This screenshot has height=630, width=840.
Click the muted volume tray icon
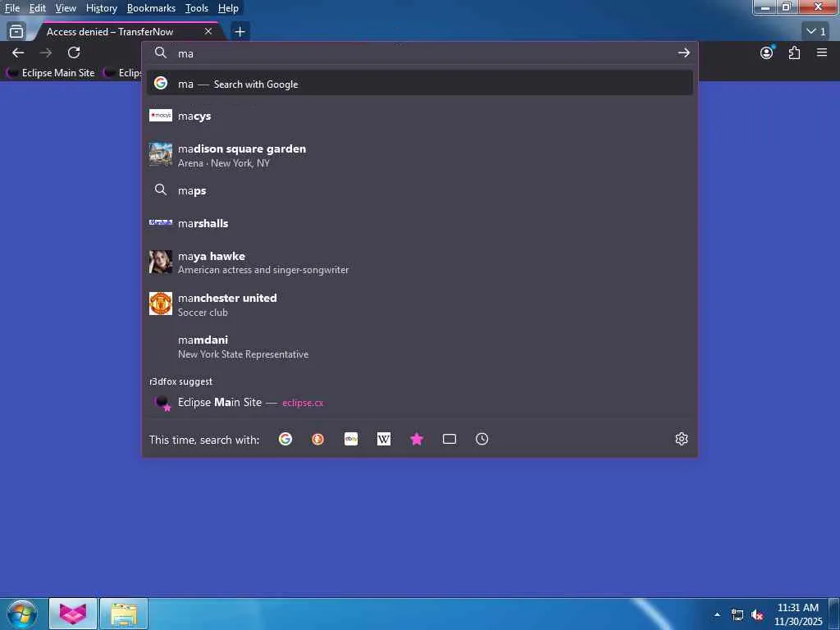point(757,615)
